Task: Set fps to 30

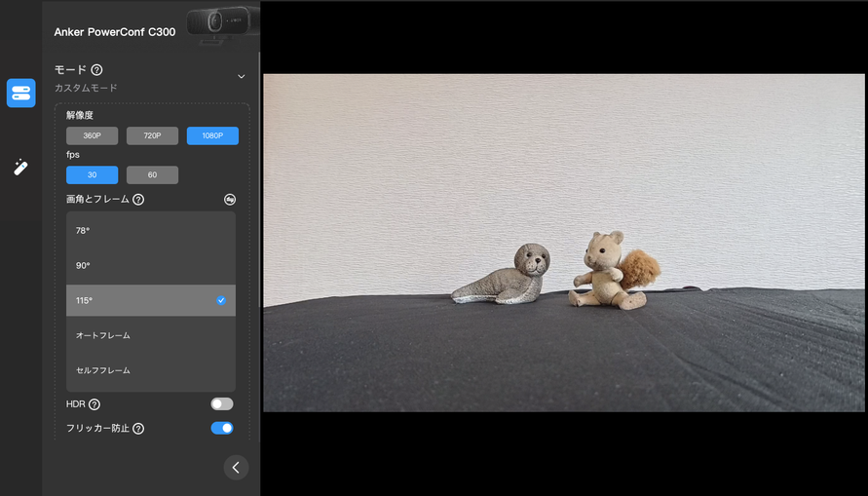Action: coord(92,175)
